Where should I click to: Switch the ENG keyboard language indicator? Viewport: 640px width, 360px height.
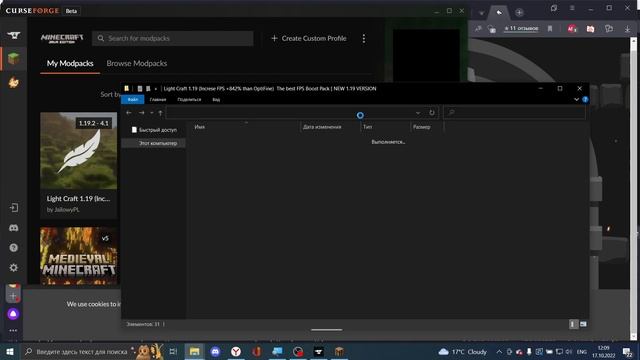pos(582,351)
